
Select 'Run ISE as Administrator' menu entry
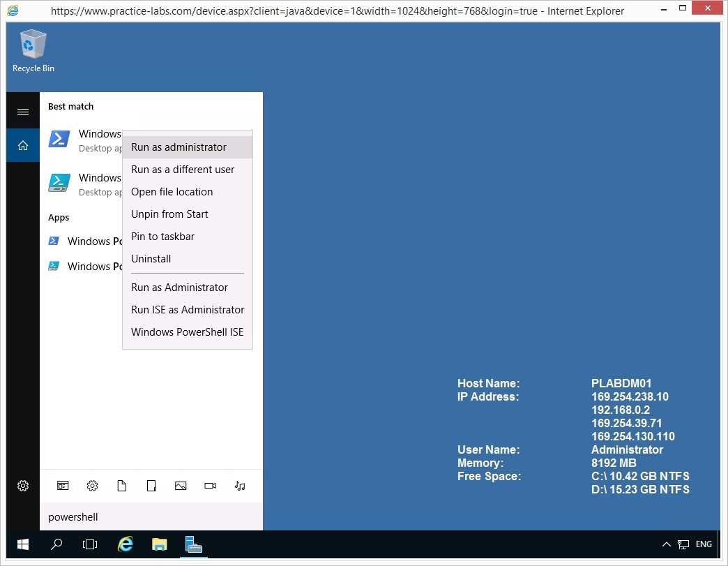coord(188,310)
